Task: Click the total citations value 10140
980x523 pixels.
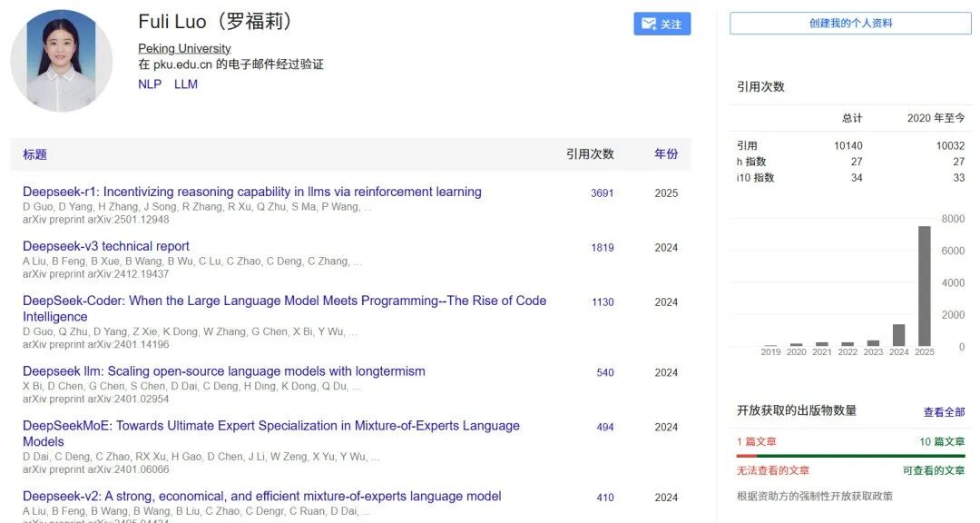Action: pos(848,146)
